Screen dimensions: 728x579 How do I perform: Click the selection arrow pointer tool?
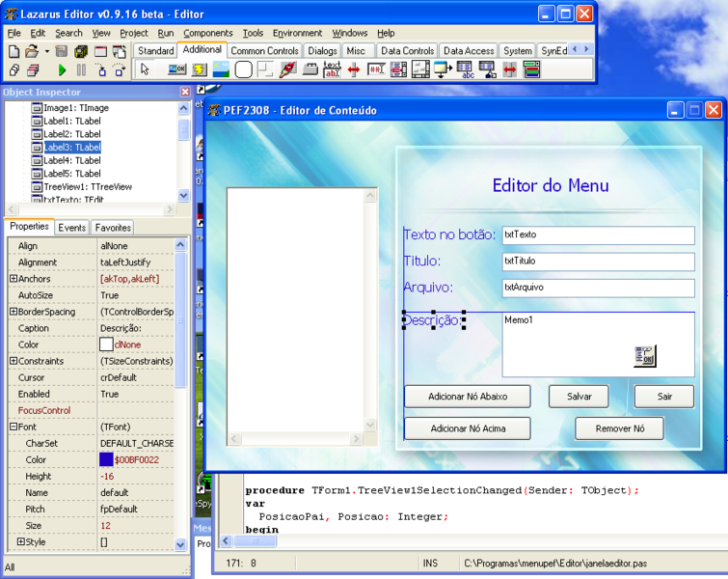point(145,69)
